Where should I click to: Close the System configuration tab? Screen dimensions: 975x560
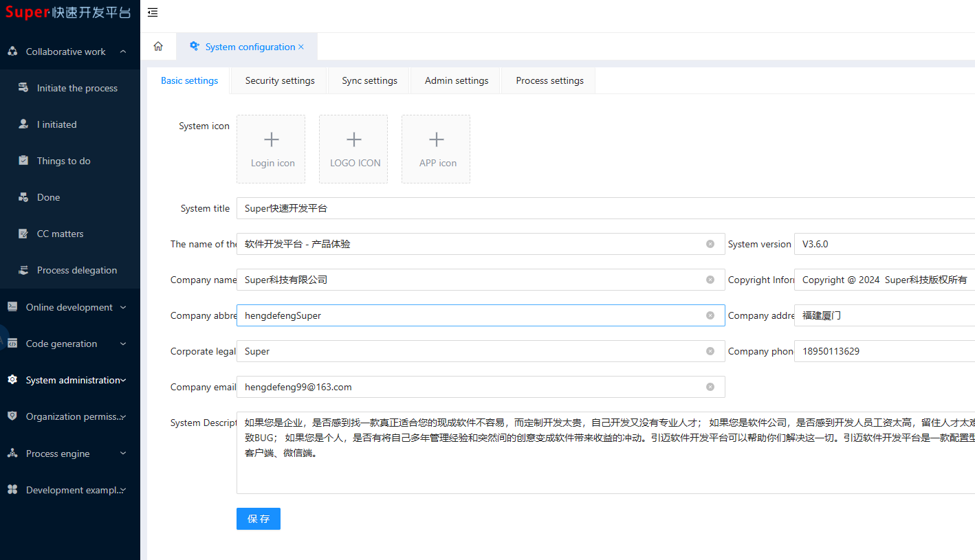pos(301,47)
